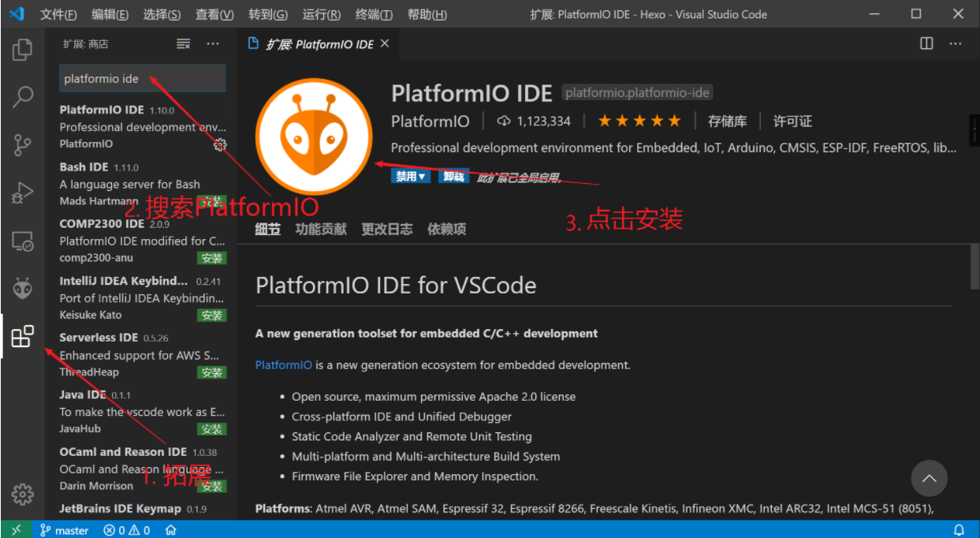Open the 帮助(H) menu
The height and width of the screenshot is (538, 980).
[427, 14]
